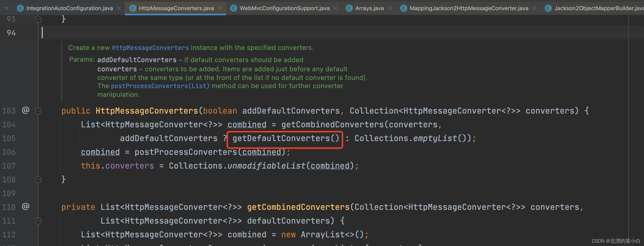Open postProcessConverters(List) Javadoc link
Viewport: 644px width, 246px height.
point(160,86)
